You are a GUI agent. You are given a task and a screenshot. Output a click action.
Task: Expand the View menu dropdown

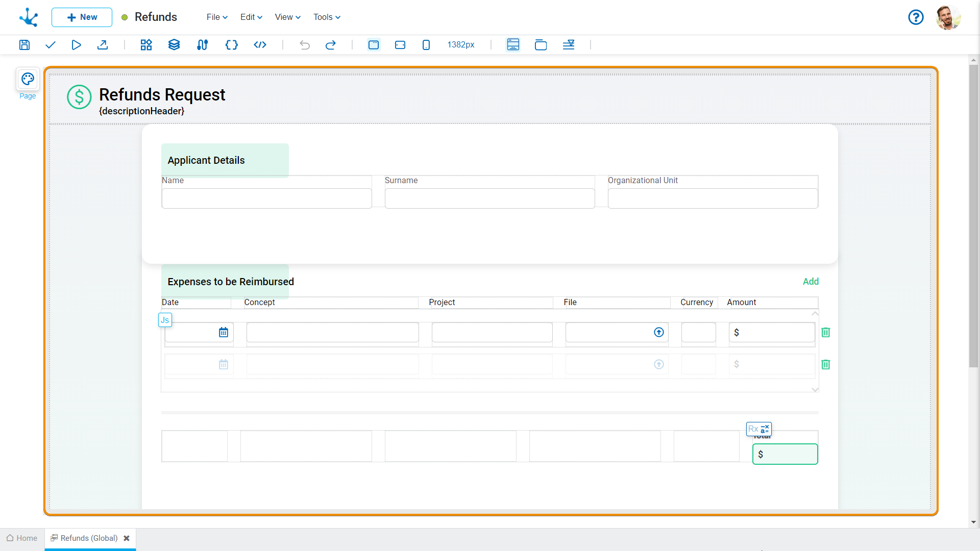point(285,17)
